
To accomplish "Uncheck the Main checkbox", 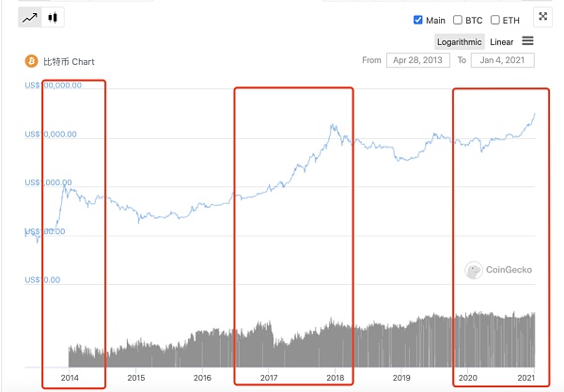I will (x=419, y=20).
